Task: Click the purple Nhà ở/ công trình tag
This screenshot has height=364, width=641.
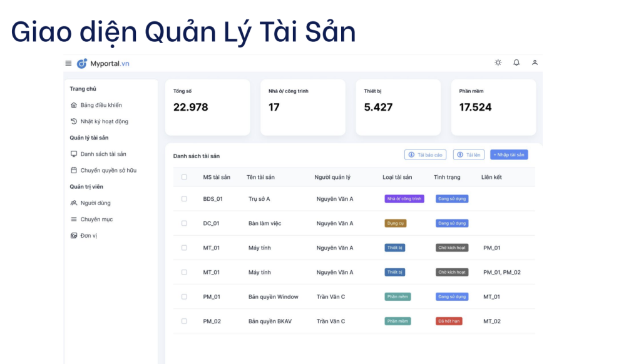Action: click(404, 199)
